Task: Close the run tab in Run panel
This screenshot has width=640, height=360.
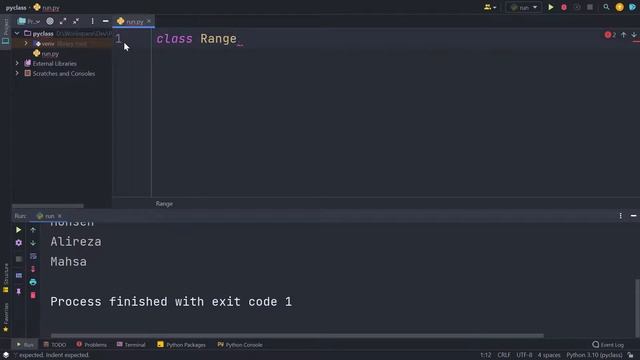Action: tap(60, 216)
